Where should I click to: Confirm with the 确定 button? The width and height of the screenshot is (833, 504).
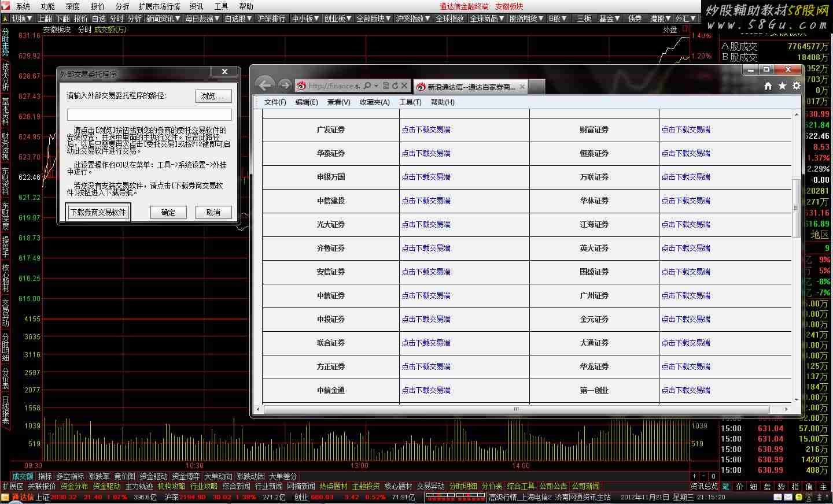pyautogui.click(x=168, y=212)
